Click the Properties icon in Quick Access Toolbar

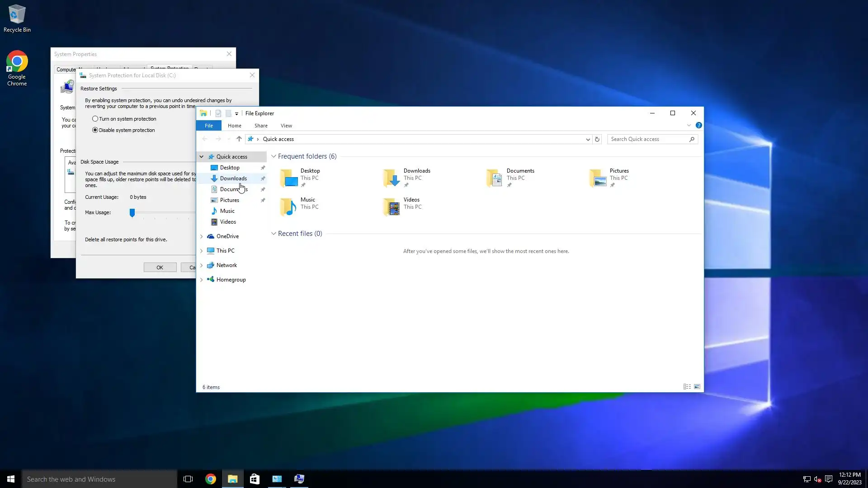(x=218, y=113)
